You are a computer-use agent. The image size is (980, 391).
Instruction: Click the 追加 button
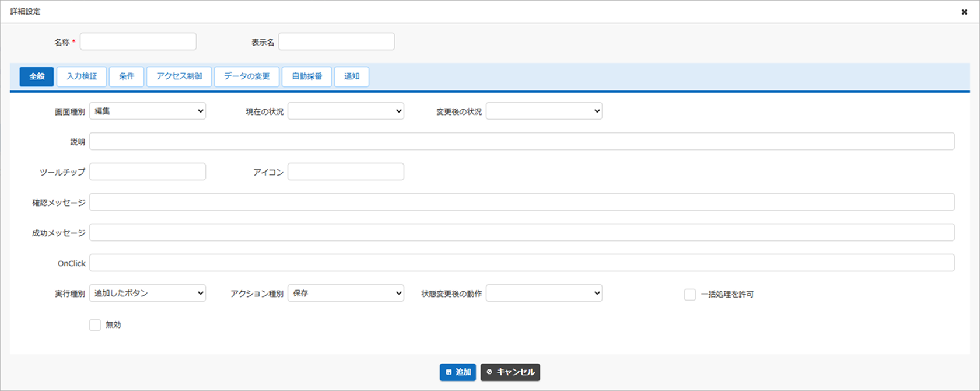pyautogui.click(x=458, y=372)
